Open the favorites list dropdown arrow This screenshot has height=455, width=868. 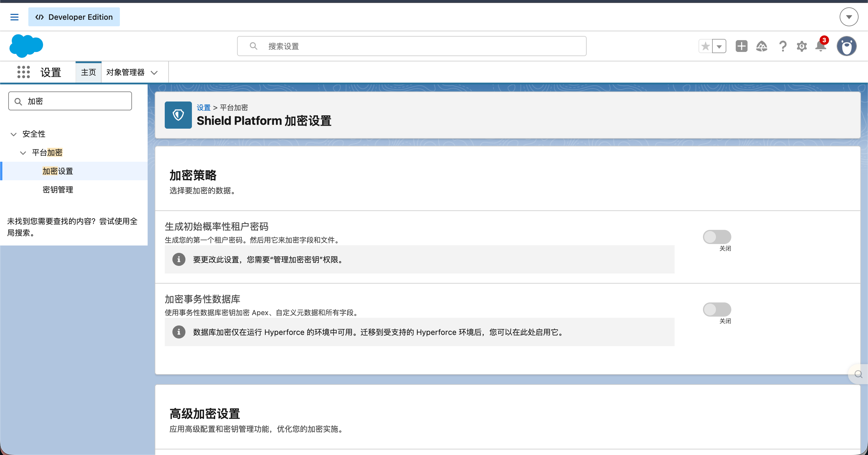[x=719, y=46]
